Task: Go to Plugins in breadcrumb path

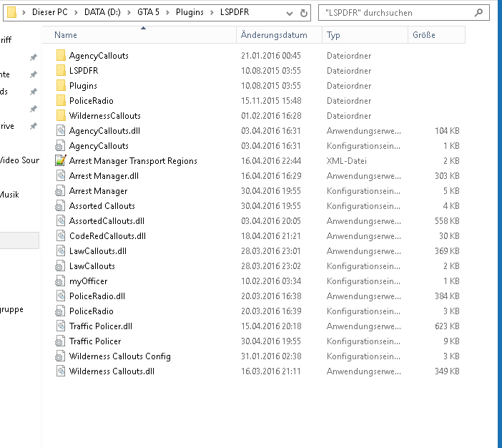Action: tap(190, 12)
